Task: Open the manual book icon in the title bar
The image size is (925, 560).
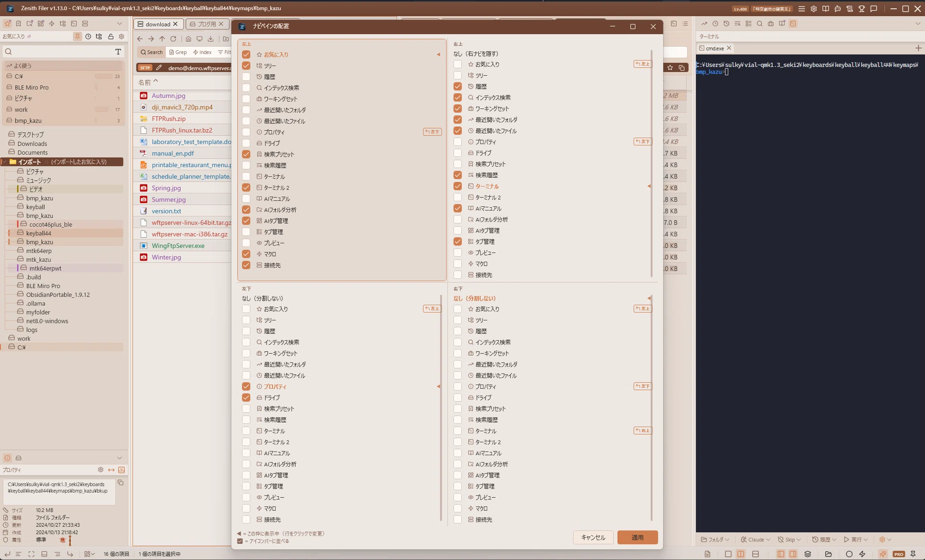Action: [826, 9]
